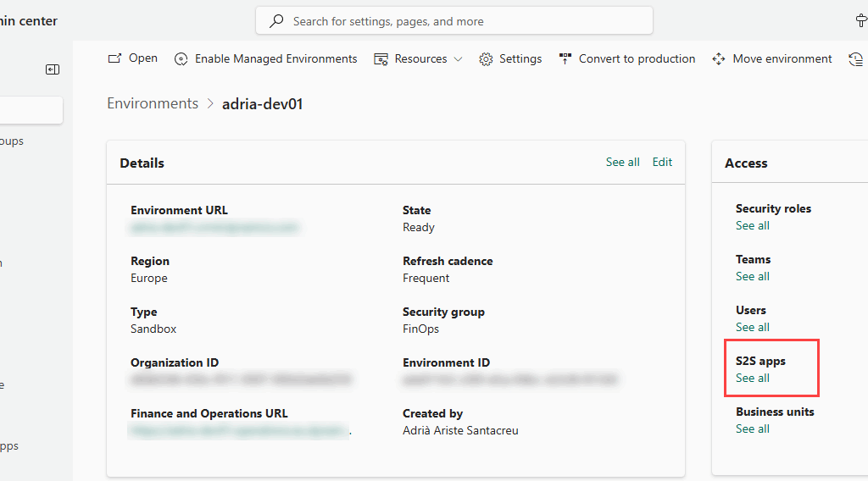Click the Resources toolbar icon
The image size is (868, 481).
pyautogui.click(x=381, y=59)
